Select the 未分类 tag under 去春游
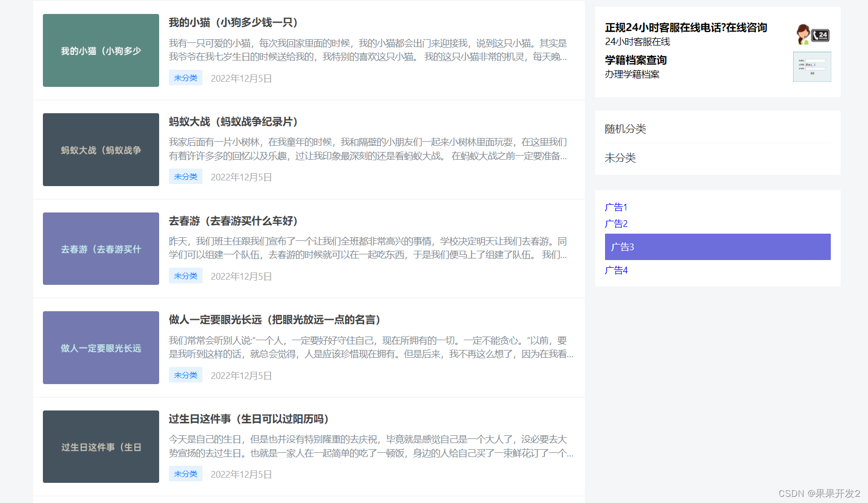 click(185, 276)
